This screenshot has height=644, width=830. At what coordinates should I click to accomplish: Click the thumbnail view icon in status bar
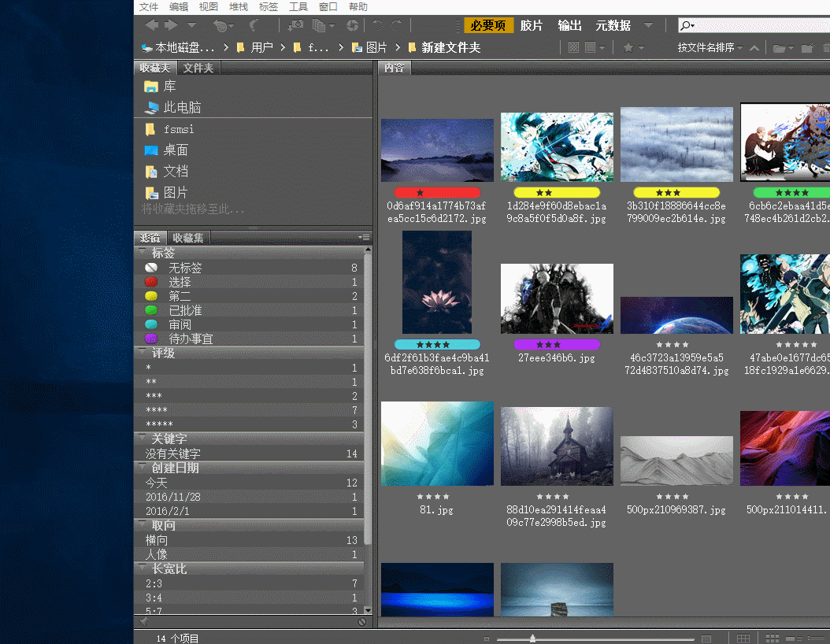coord(773,638)
